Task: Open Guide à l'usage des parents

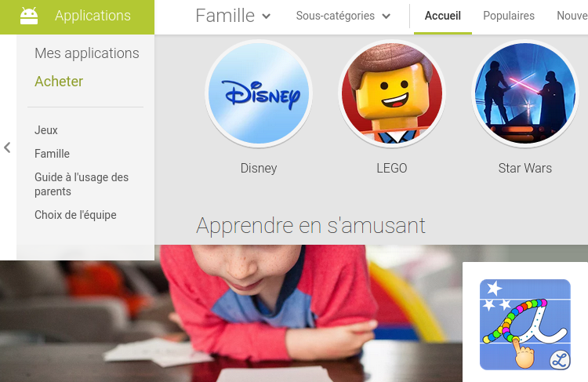Action: pyautogui.click(x=82, y=184)
